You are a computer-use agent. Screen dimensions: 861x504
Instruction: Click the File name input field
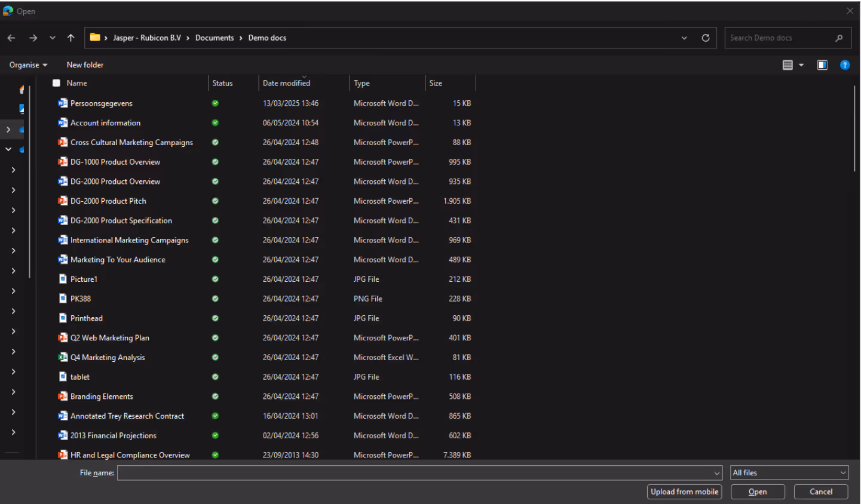pyautogui.click(x=415, y=473)
